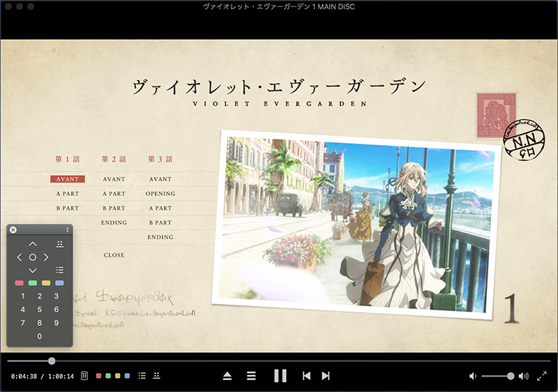Toggle the remote control keypad icon
The height and width of the screenshot is (392, 558).
tap(84, 376)
